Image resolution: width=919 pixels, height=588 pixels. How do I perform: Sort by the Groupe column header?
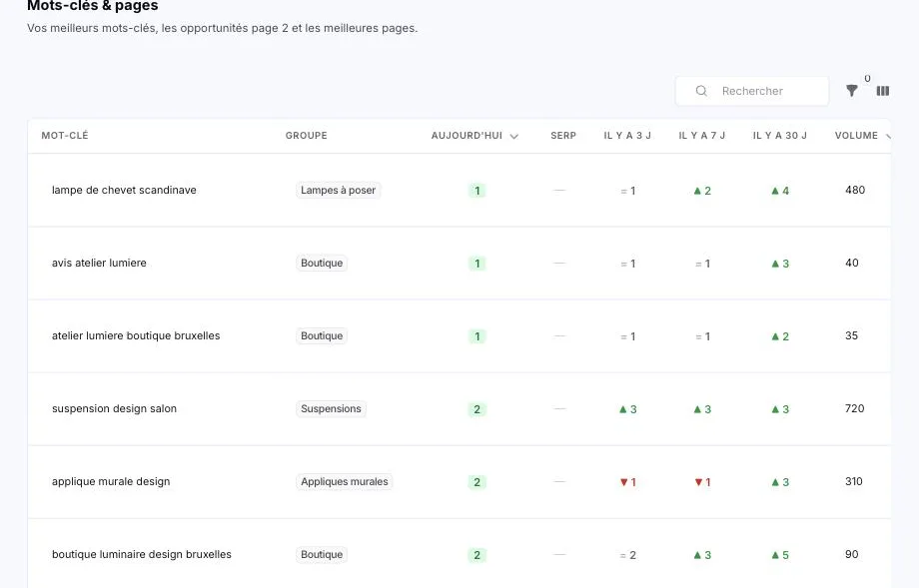tap(306, 136)
